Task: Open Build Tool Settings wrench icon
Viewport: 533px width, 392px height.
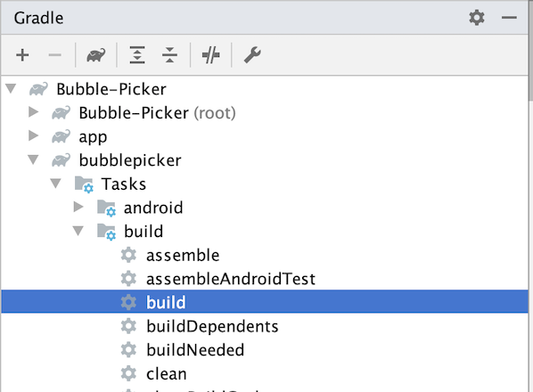Action: coord(252,55)
